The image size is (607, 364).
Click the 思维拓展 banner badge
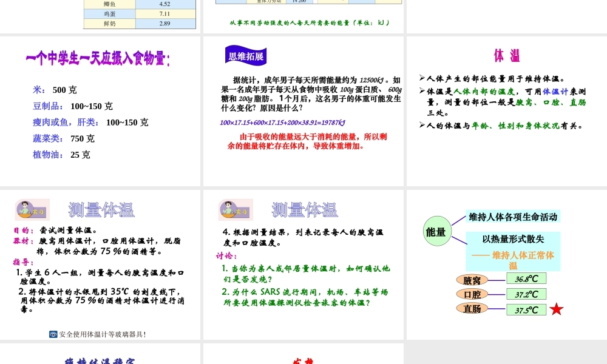click(246, 56)
